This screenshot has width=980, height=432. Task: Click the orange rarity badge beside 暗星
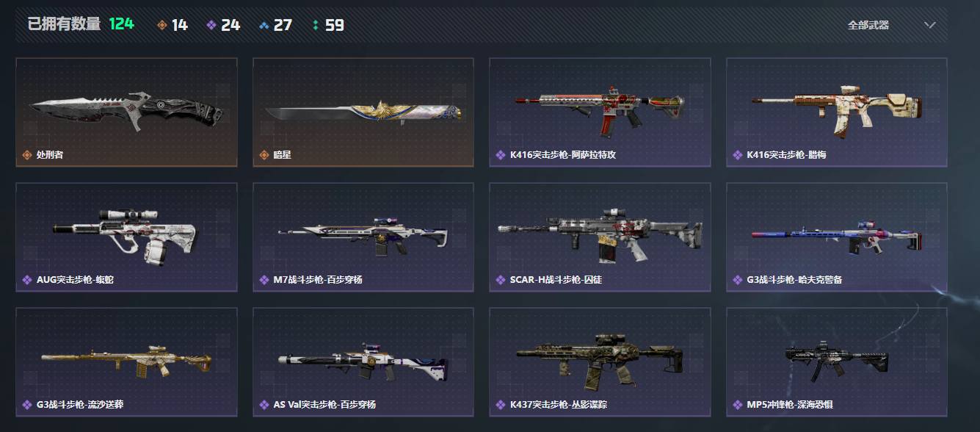(x=264, y=155)
